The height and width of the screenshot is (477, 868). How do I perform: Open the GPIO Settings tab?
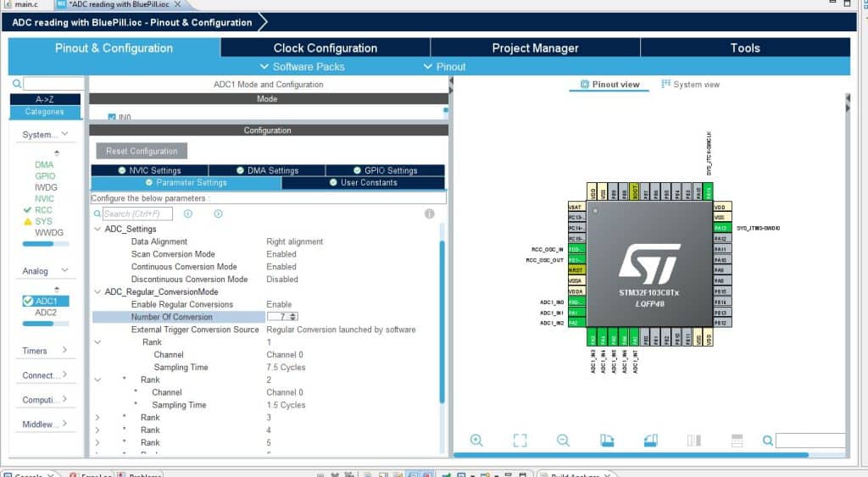386,170
